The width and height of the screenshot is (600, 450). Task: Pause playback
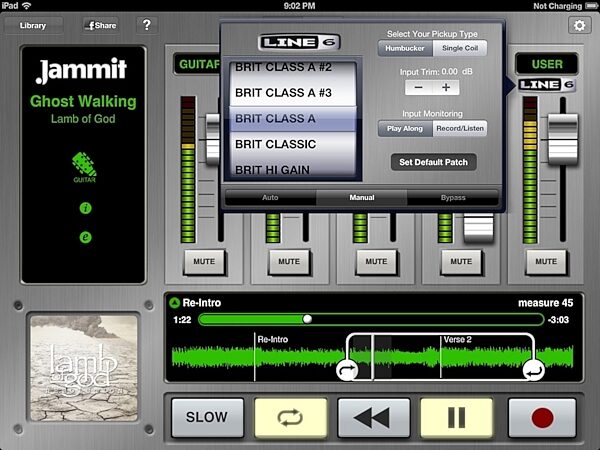pyautogui.click(x=456, y=417)
